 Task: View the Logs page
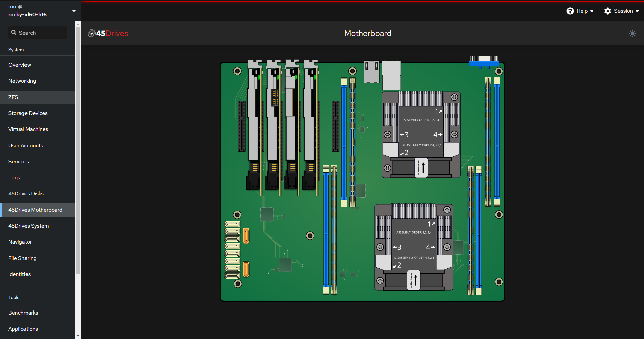38,178
